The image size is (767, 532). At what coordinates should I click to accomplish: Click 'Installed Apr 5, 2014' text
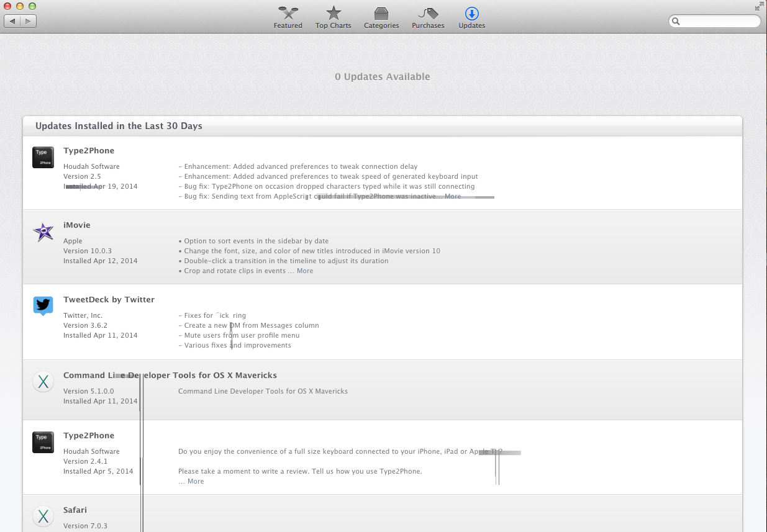tap(98, 471)
